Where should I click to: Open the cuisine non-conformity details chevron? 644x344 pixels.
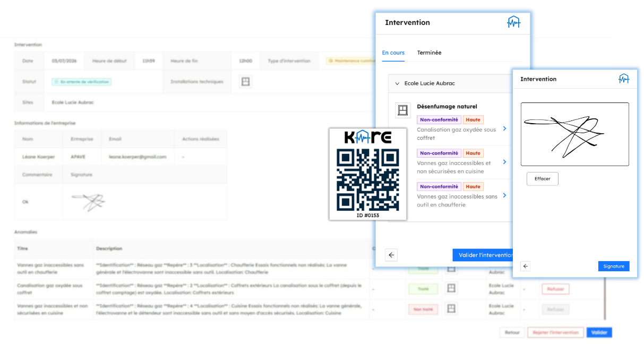coord(504,162)
